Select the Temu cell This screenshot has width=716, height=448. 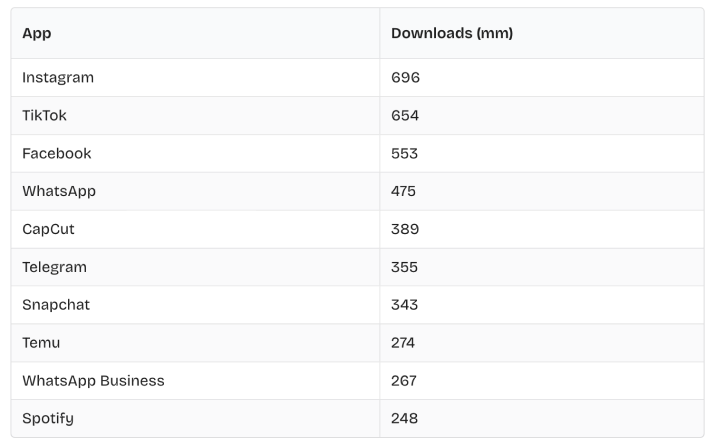(x=41, y=343)
